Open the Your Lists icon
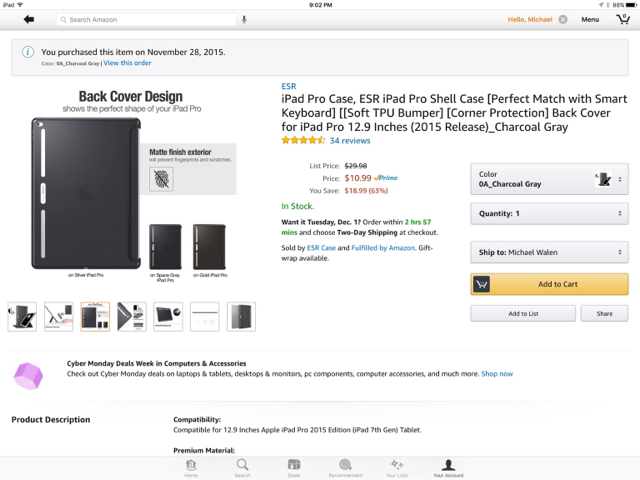The height and width of the screenshot is (480, 640). tap(397, 467)
